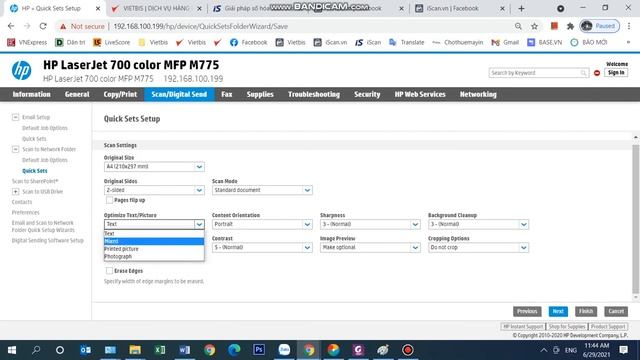Open the Shop for Supplies link
Image resolution: width=640 pixels, height=360 pixels.
(x=567, y=327)
